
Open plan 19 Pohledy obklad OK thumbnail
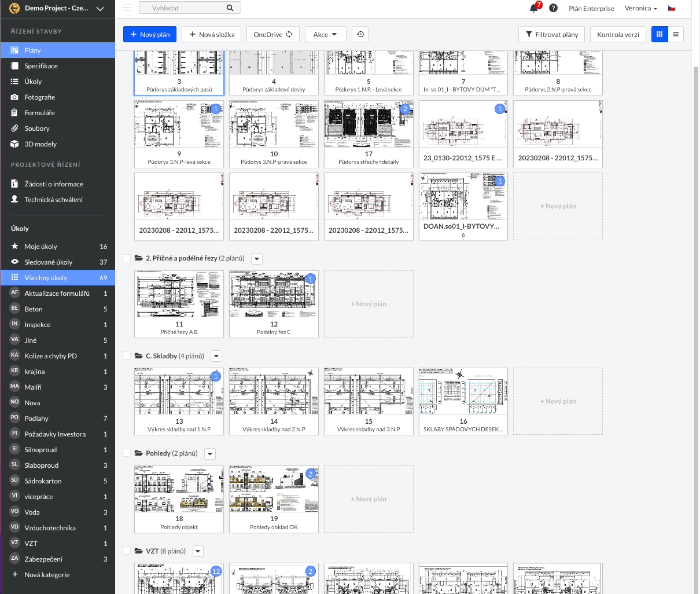tap(274, 499)
